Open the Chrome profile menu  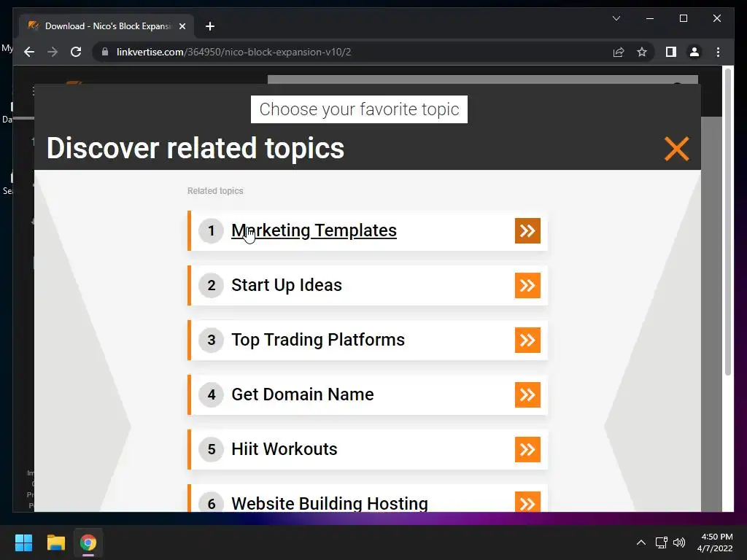tap(694, 52)
